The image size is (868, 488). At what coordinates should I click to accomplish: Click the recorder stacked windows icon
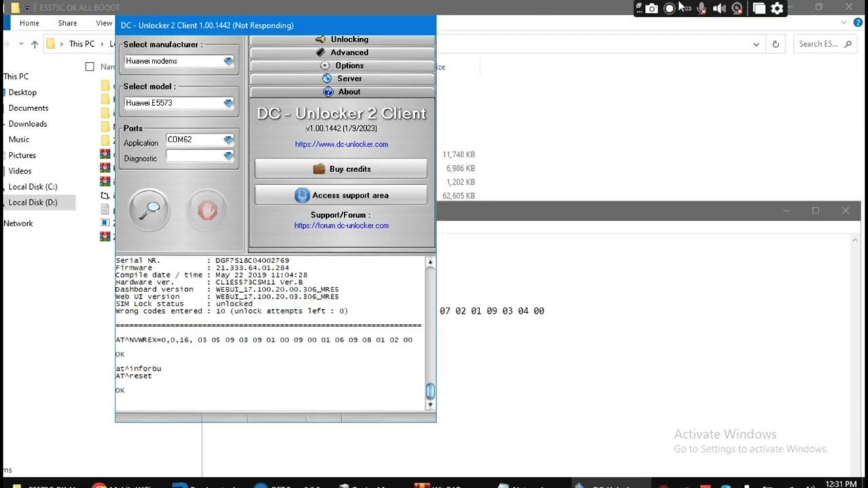click(759, 8)
